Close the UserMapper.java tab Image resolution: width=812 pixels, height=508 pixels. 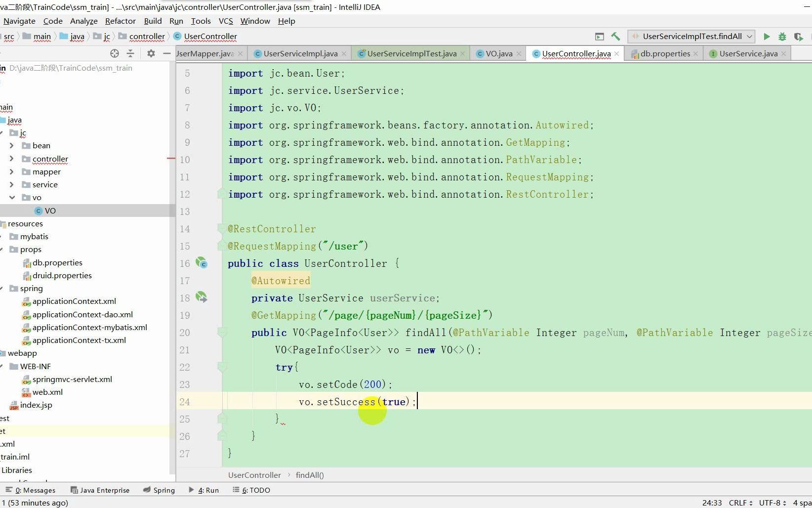241,54
